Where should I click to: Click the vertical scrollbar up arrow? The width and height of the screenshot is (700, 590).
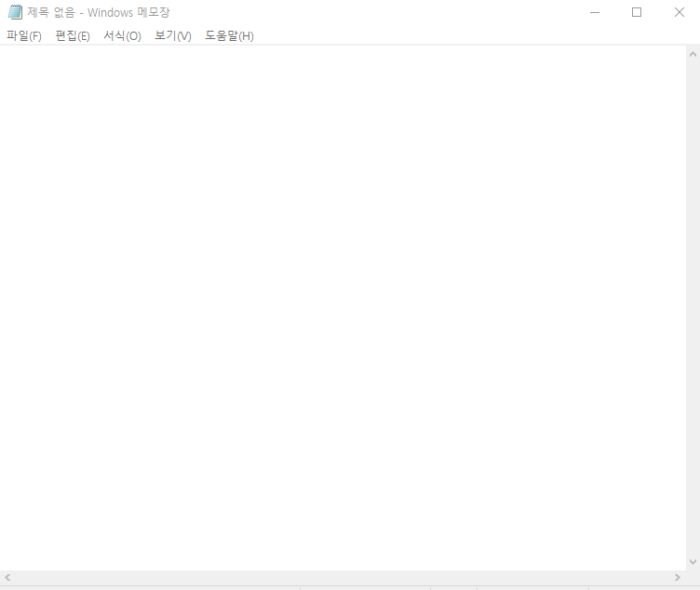(x=693, y=55)
